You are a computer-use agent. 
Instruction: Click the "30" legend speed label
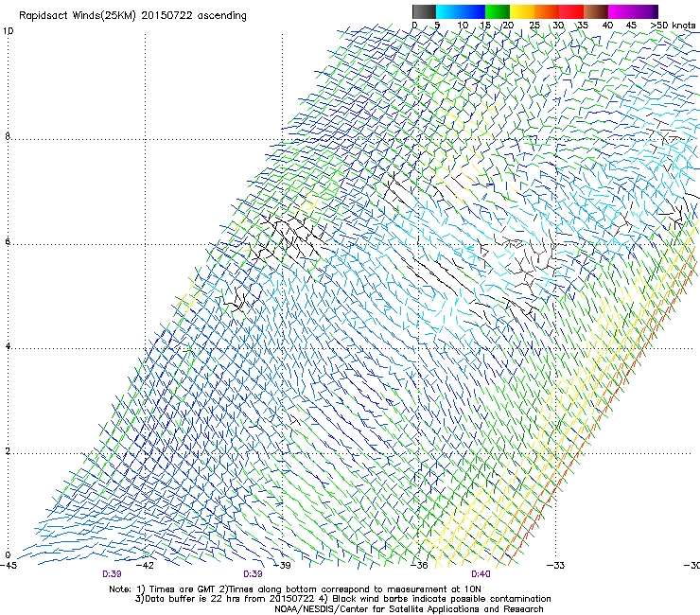tap(558, 26)
